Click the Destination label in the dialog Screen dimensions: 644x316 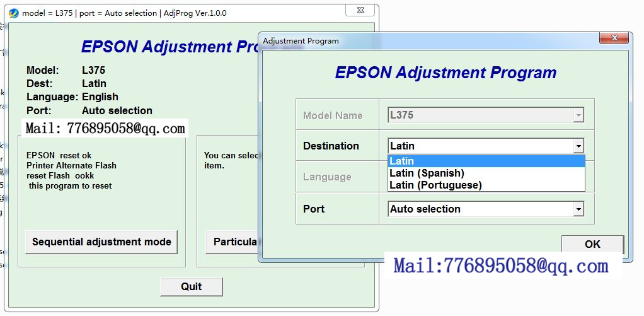[331, 146]
